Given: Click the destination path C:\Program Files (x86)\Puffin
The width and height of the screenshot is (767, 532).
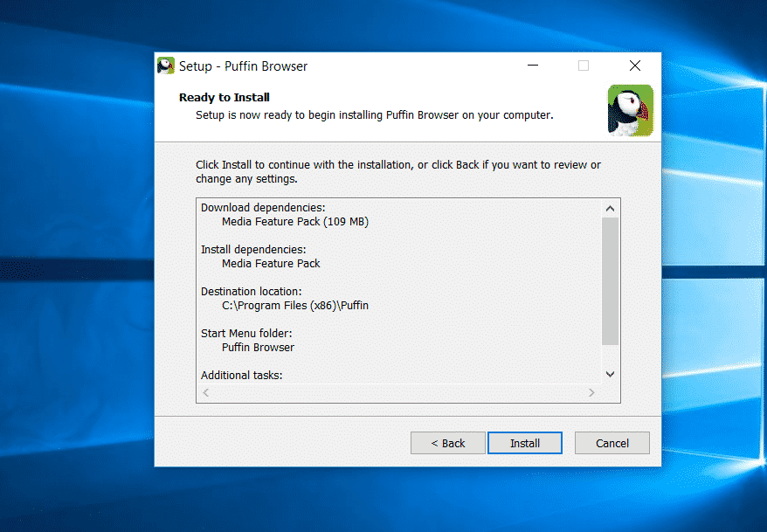Looking at the screenshot, I should click(x=294, y=306).
